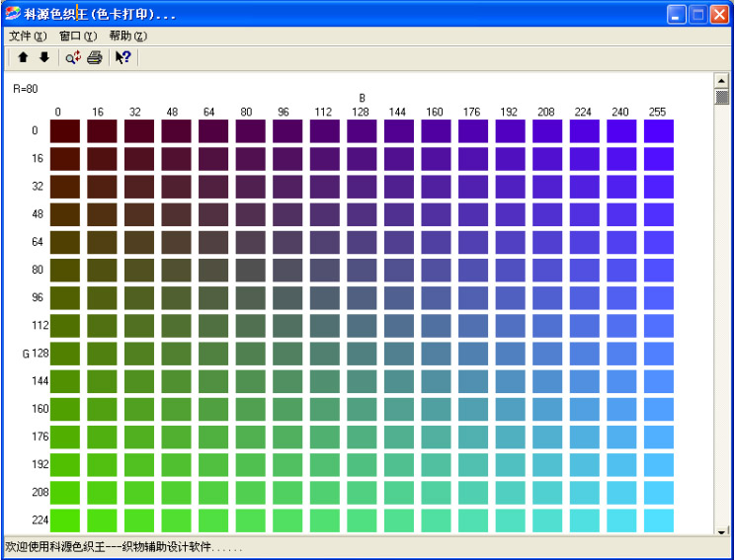The image size is (735, 560).
Task: Open the magnifier refresh preview icon
Action: click(73, 57)
